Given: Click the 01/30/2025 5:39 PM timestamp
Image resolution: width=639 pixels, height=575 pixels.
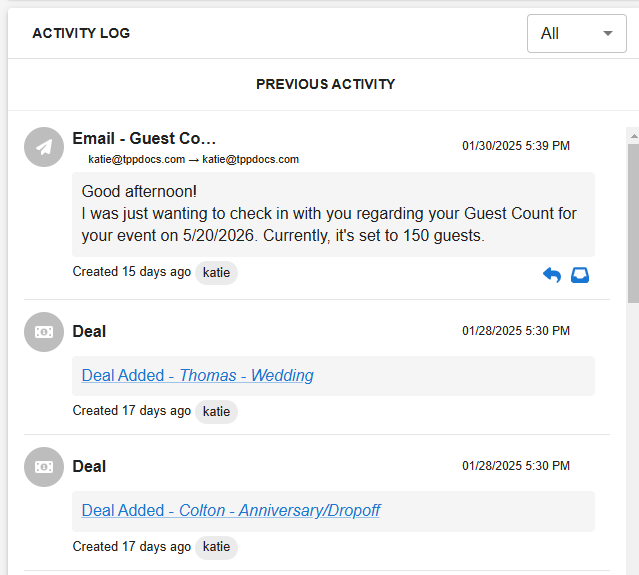Looking at the screenshot, I should [516, 146].
